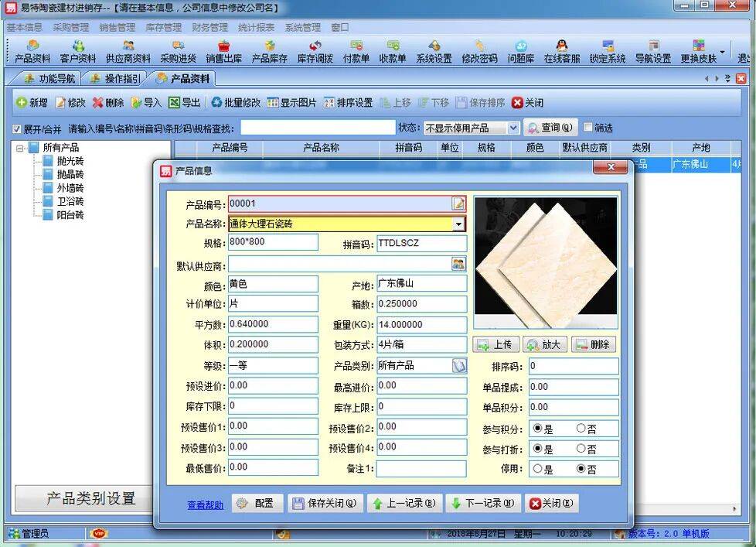Select the 销售出库 icon
The image size is (756, 547).
click(224, 53)
